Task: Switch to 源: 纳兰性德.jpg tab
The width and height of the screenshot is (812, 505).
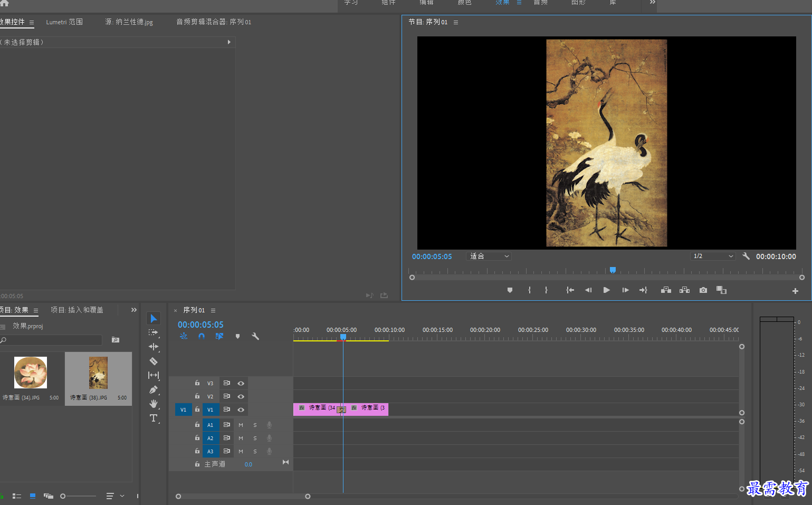Action: (x=129, y=22)
